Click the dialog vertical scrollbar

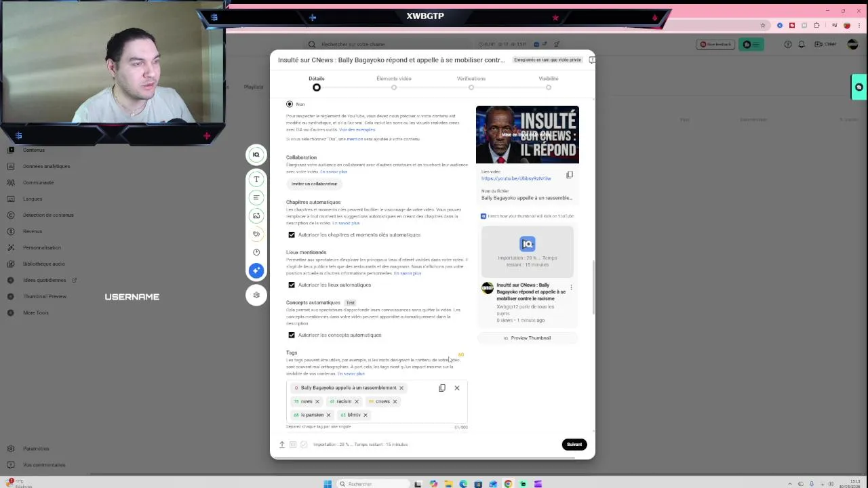click(593, 287)
